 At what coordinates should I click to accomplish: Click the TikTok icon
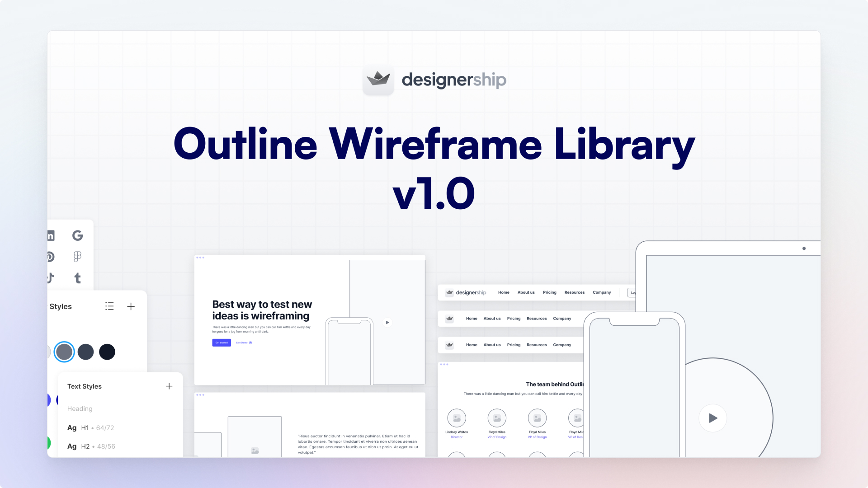pyautogui.click(x=50, y=278)
